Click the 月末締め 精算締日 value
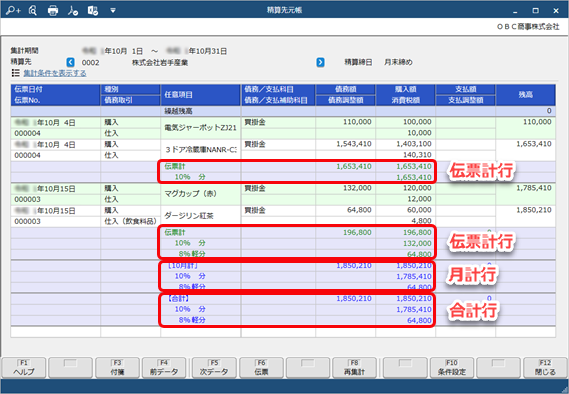This screenshot has width=569, height=394. [398, 62]
